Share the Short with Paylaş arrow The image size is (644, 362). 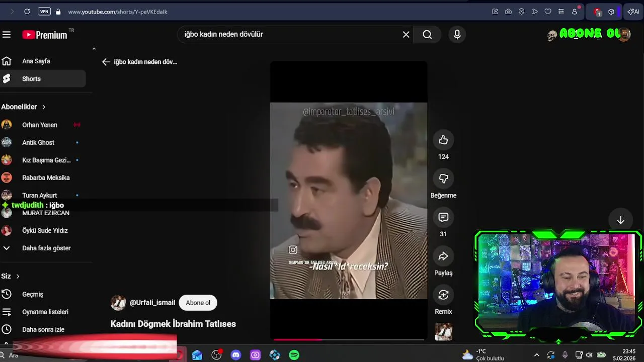443,256
